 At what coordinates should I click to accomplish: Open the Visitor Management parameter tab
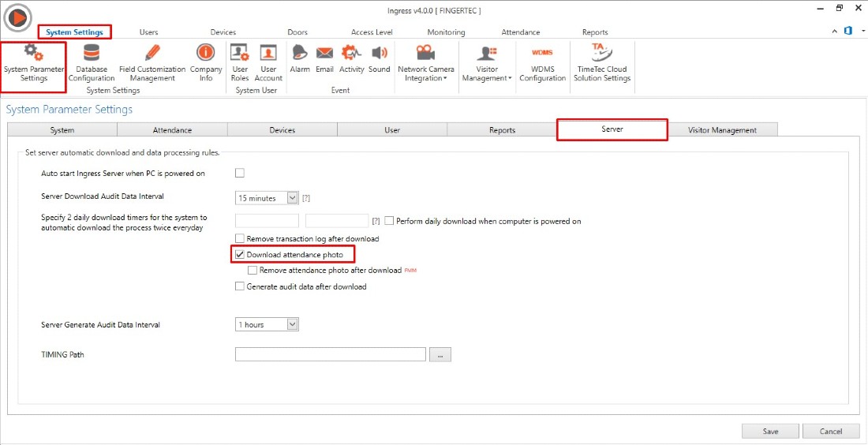pos(722,130)
